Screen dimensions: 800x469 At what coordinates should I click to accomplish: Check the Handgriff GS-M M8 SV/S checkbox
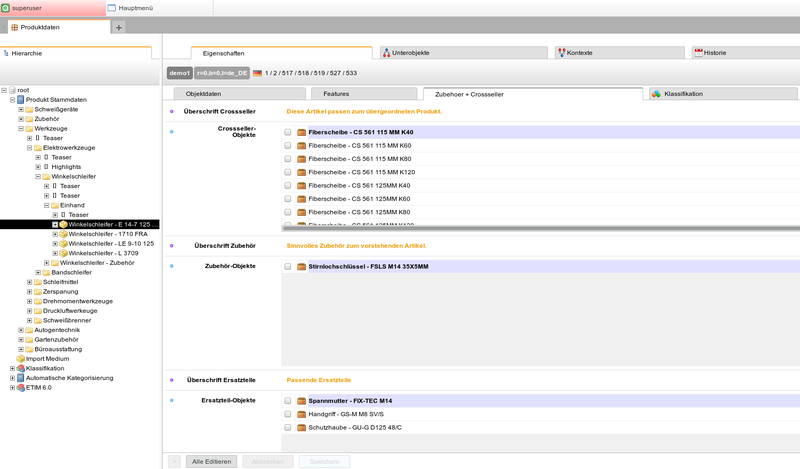pyautogui.click(x=288, y=414)
